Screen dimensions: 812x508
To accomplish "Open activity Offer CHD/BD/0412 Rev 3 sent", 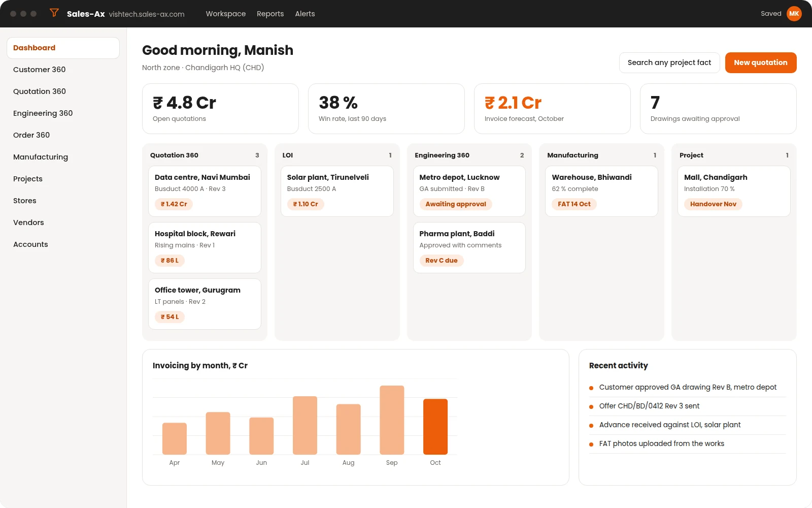I will (x=688, y=406).
